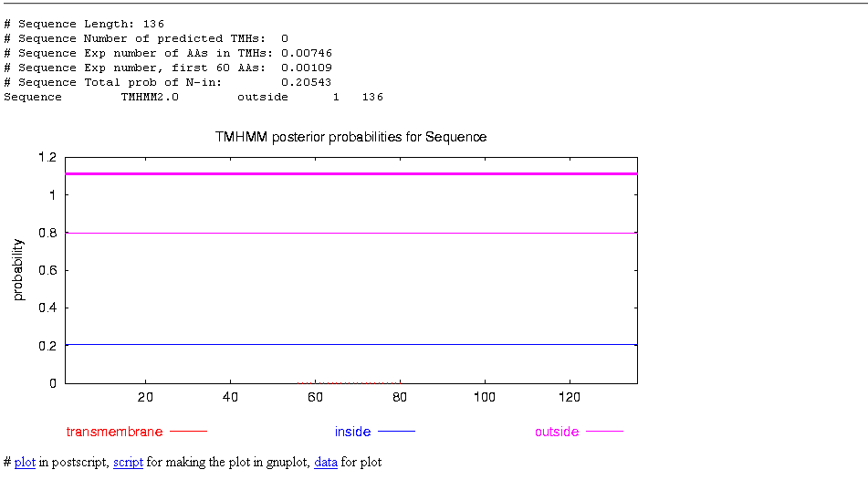868x480 pixels.
Task: Click the x-axis tick label 100
Action: click(485, 397)
